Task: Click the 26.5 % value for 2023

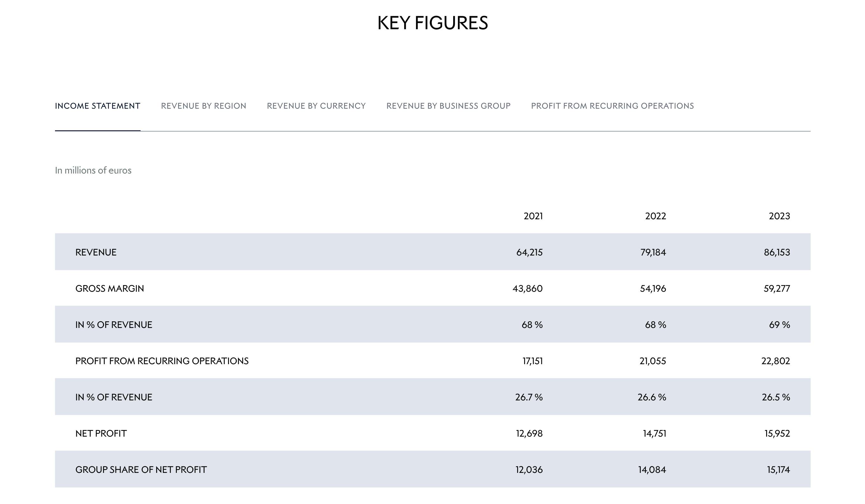Action: (x=776, y=397)
